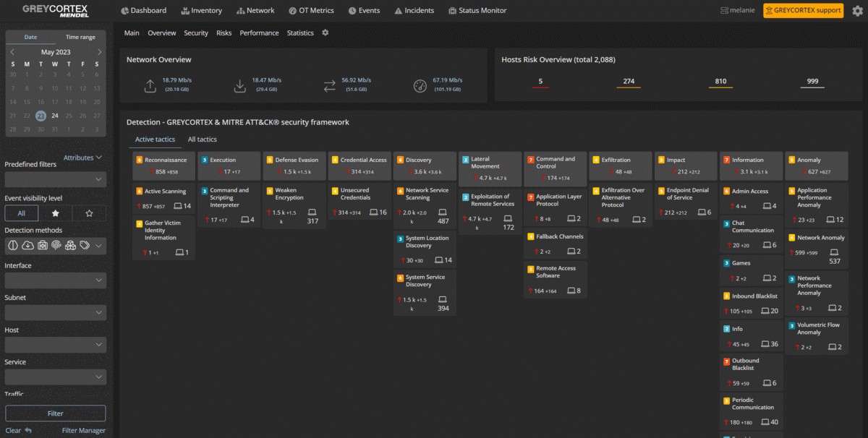
Task: Click the Events clock icon in top navigation
Action: 352,11
